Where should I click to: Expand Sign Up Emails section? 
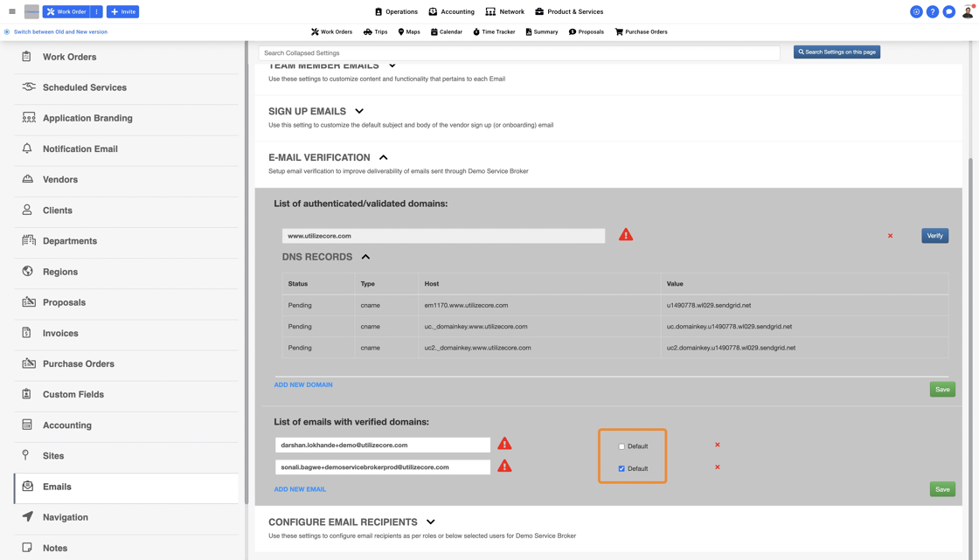[359, 111]
